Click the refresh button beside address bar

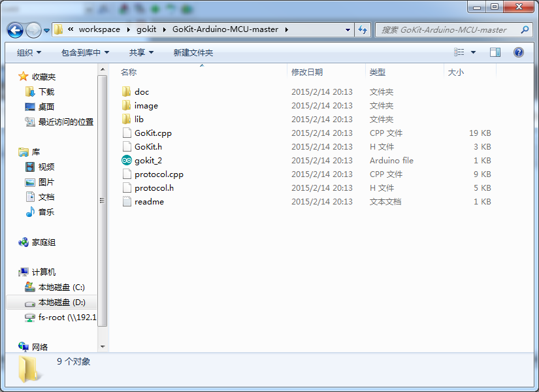click(x=363, y=30)
